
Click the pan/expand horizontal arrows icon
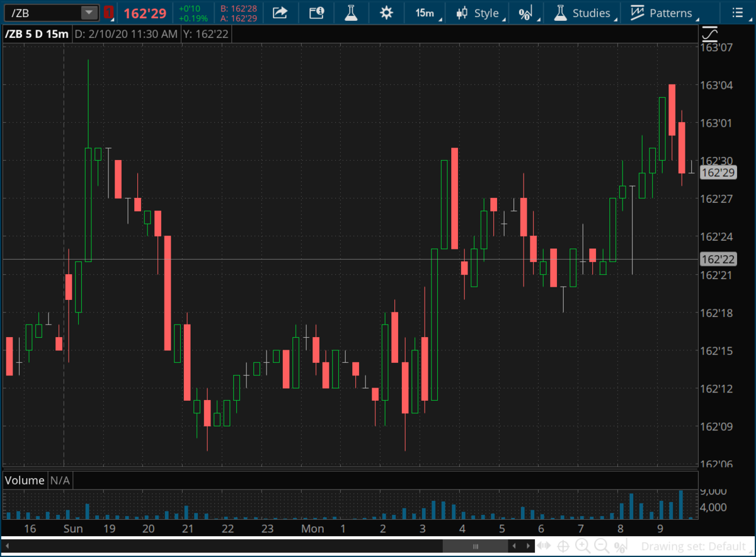(x=544, y=546)
